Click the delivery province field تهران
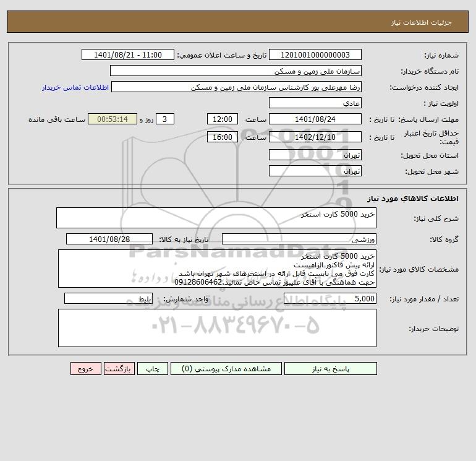The width and height of the screenshot is (476, 461). coord(315,155)
